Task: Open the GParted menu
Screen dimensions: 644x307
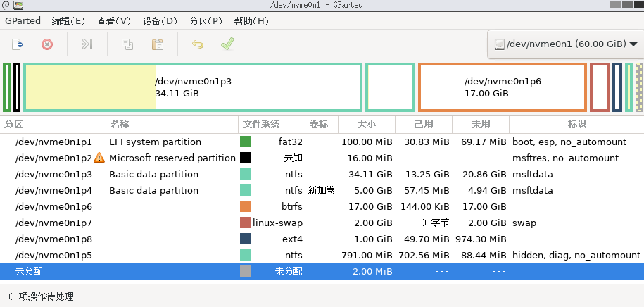Action: tap(23, 21)
